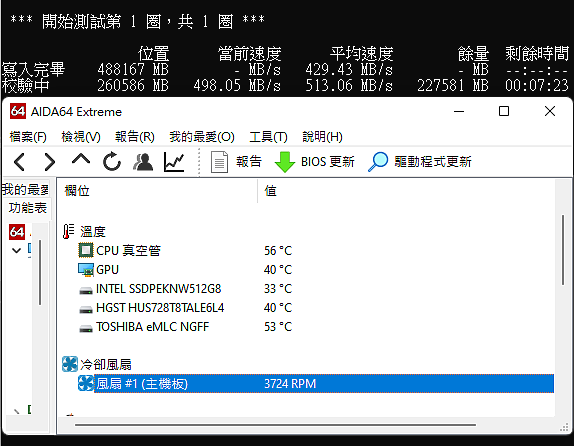Refresh the AIDA64 page
Viewport: 574px width, 446px height.
(112, 161)
